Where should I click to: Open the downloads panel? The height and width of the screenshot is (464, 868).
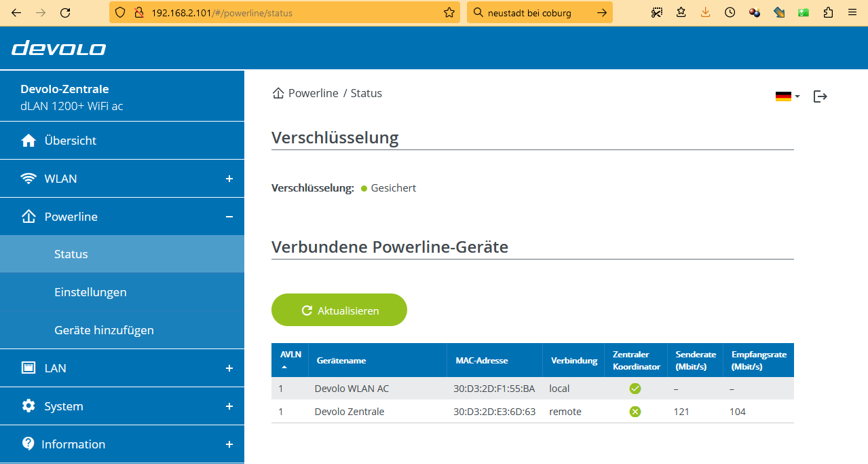click(706, 12)
